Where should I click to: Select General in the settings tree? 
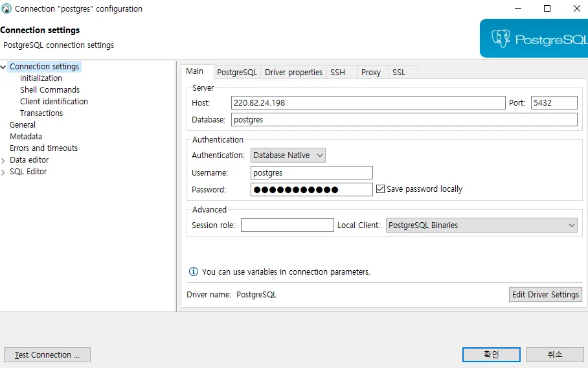23,125
